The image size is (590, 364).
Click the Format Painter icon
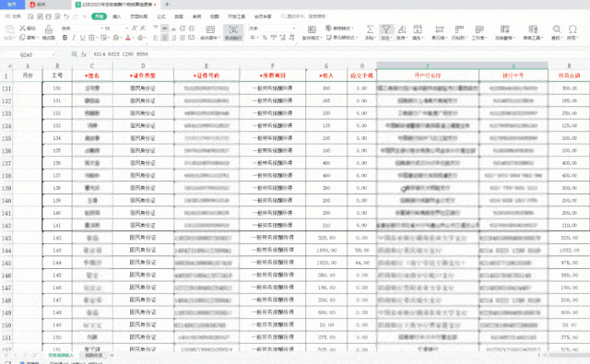tap(49, 29)
